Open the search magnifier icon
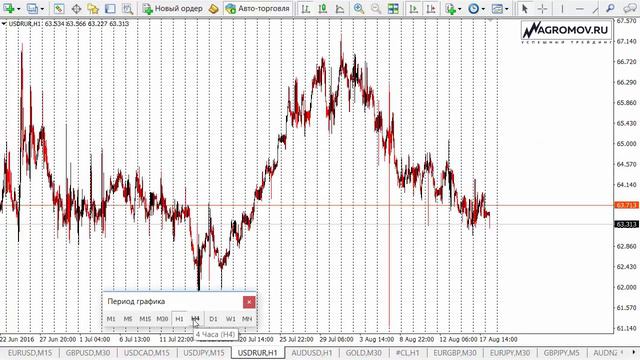This screenshot has height=360, width=640. click(x=610, y=8)
